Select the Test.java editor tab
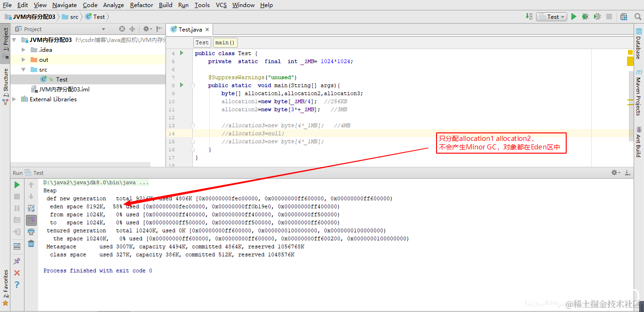 [190, 29]
